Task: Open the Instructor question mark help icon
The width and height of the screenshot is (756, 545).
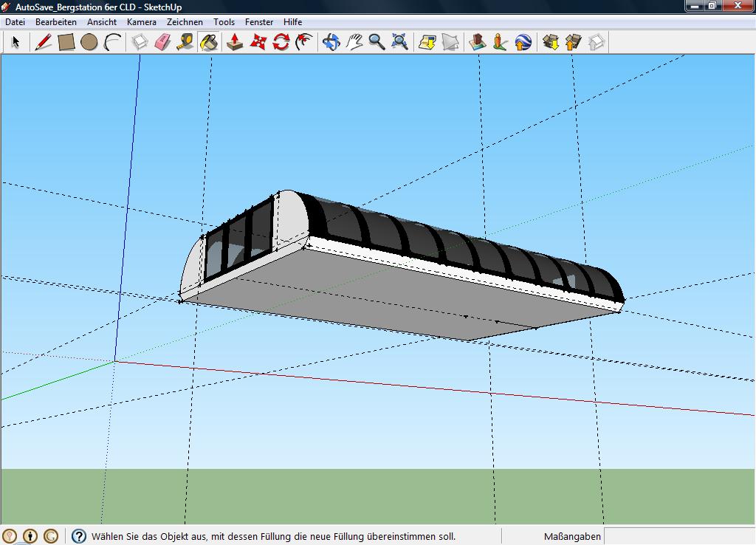Action: (x=78, y=536)
